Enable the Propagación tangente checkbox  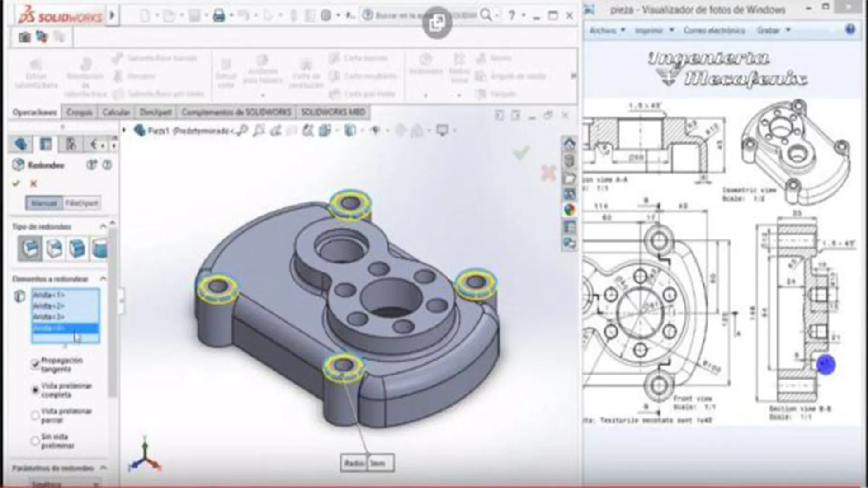(x=35, y=364)
